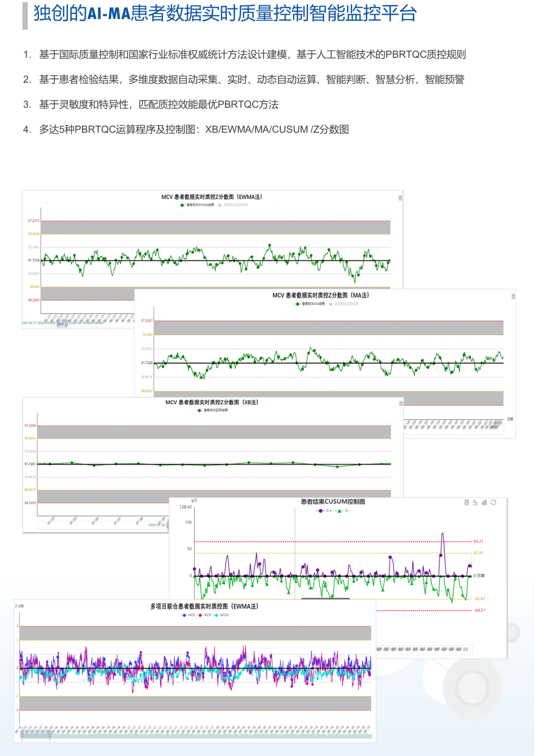The width and height of the screenshot is (534, 756).
Task: Click the 患者结果CUSUM控制图 chart title
Action: click(x=333, y=502)
